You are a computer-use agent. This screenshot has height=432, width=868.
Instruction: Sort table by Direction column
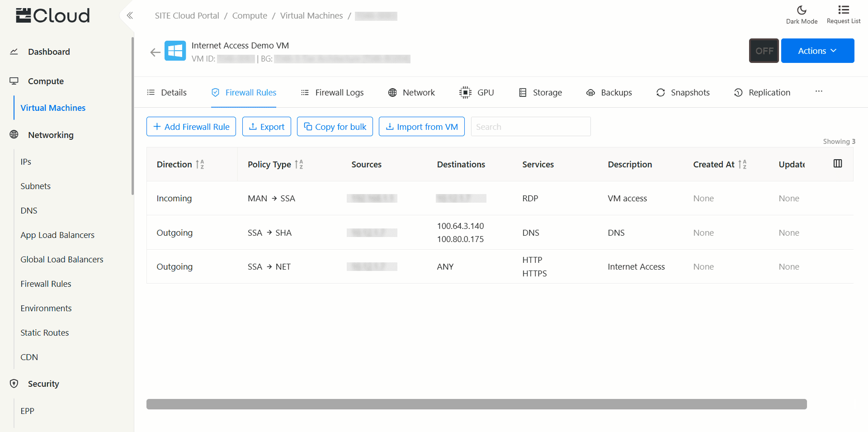tap(200, 165)
